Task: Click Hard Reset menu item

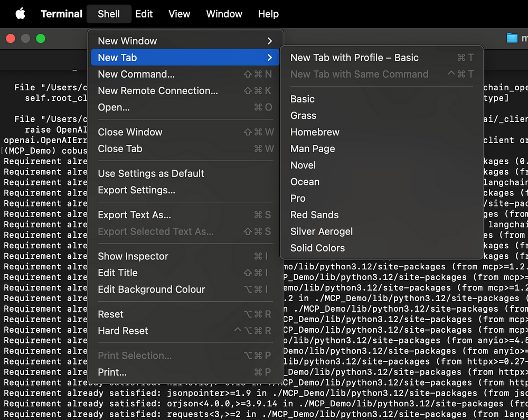Action: [123, 331]
